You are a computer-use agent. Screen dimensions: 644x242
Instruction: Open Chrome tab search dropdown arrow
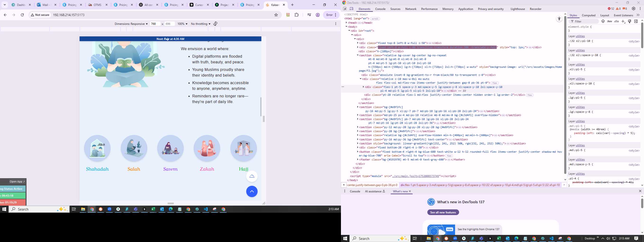[5, 5]
